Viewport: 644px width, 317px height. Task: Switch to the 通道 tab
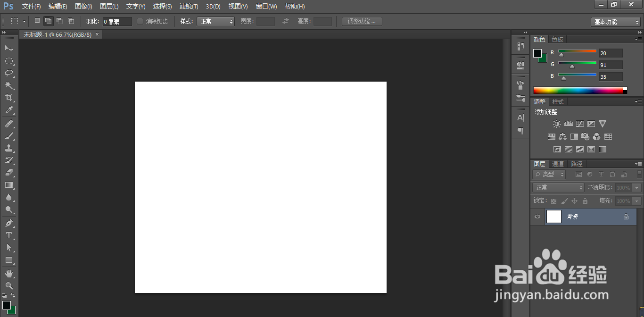coord(558,163)
